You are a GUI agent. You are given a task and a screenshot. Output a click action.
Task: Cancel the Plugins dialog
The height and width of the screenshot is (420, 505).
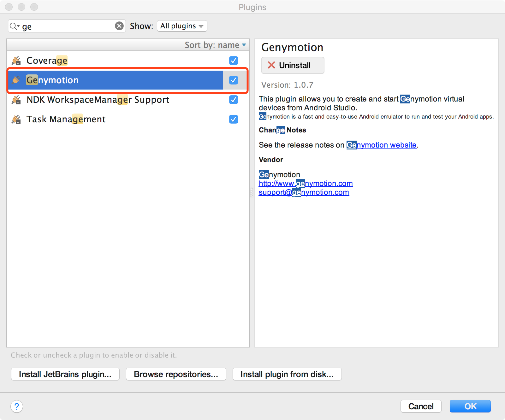(421, 406)
